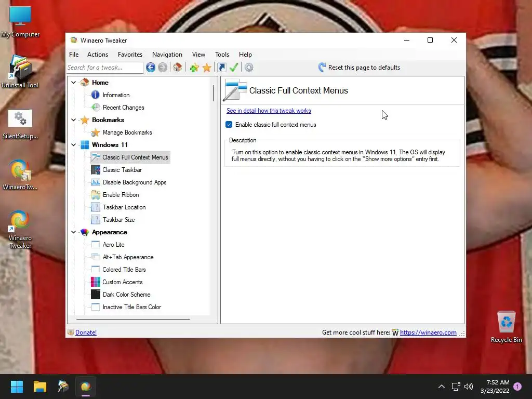Select the Windows 11 category label

click(x=110, y=145)
